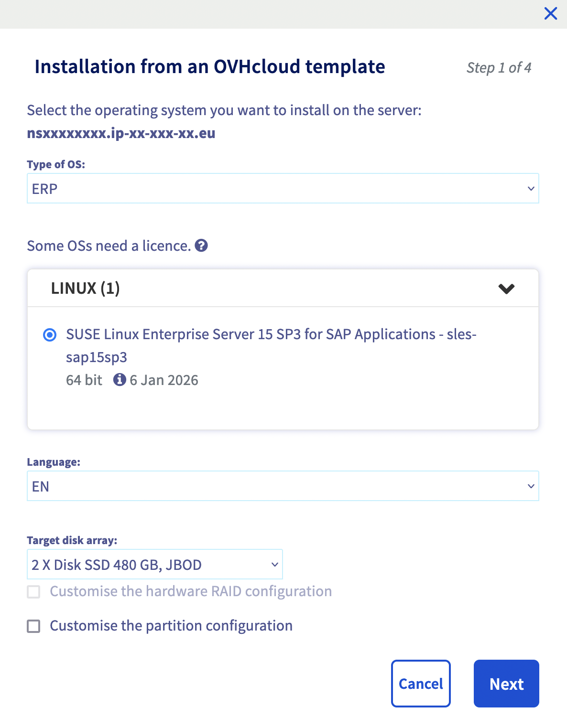Click the hardware RAID configuration checkbox
567x728 pixels.
[x=33, y=591]
